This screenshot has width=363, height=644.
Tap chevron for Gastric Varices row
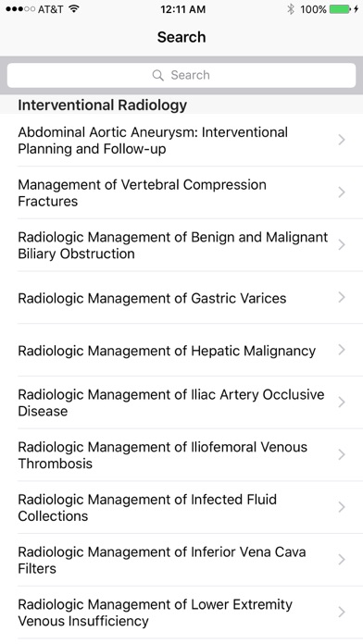(341, 297)
